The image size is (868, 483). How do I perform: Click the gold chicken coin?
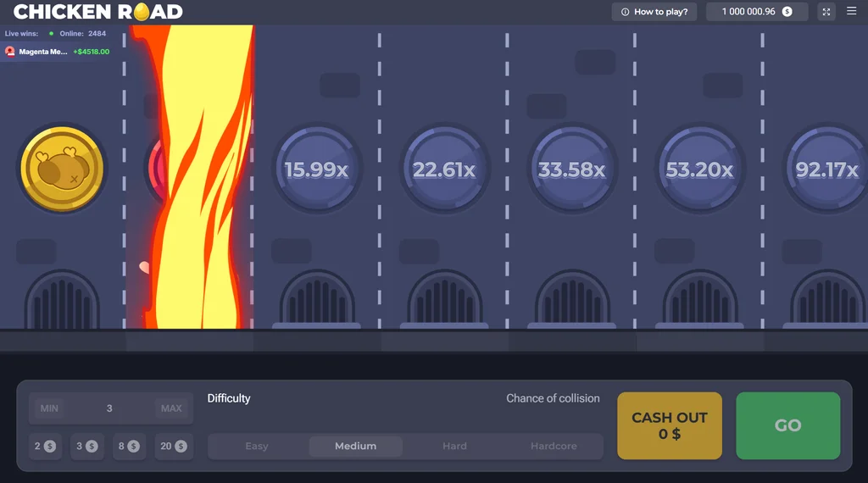(x=62, y=169)
